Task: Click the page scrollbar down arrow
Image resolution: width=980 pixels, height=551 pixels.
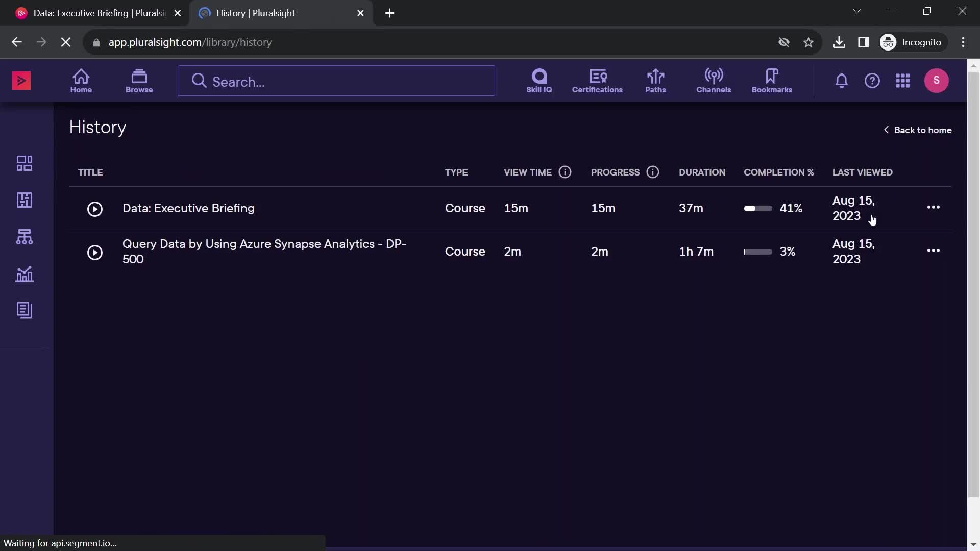Action: click(x=973, y=545)
